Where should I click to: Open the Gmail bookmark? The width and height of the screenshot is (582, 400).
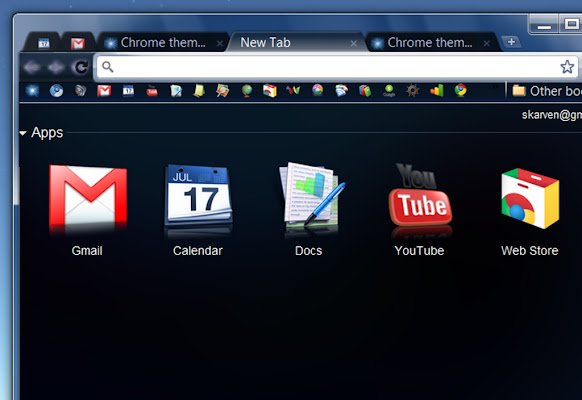pos(104,91)
